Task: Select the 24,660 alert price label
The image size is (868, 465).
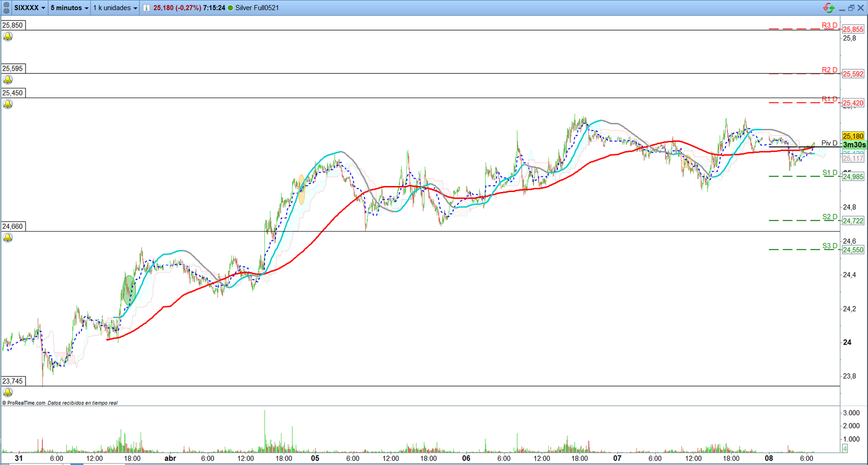Action: point(13,226)
